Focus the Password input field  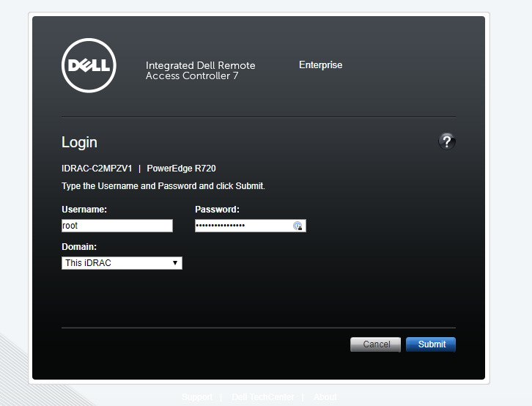[x=251, y=226]
